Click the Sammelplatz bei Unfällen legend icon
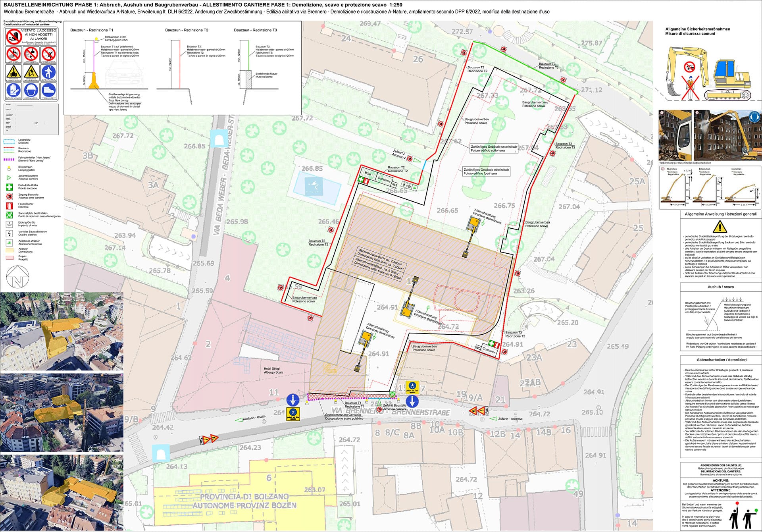The height and width of the screenshot is (532, 762). 9,215
